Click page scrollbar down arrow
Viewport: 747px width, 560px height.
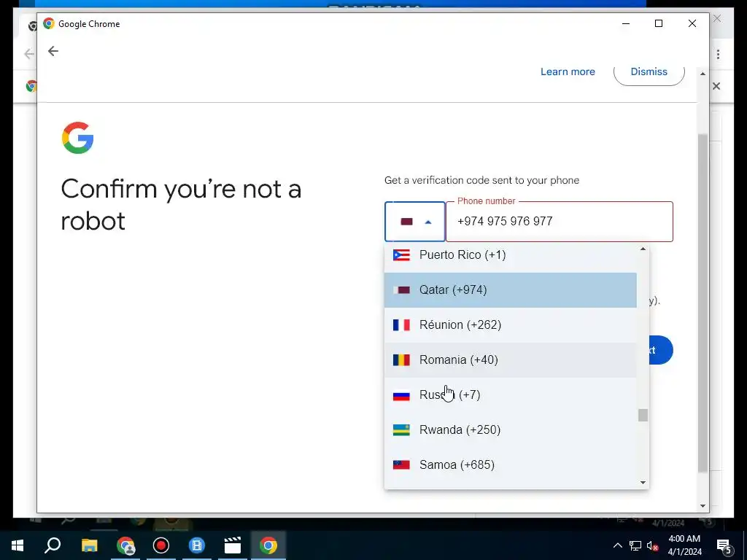point(703,506)
